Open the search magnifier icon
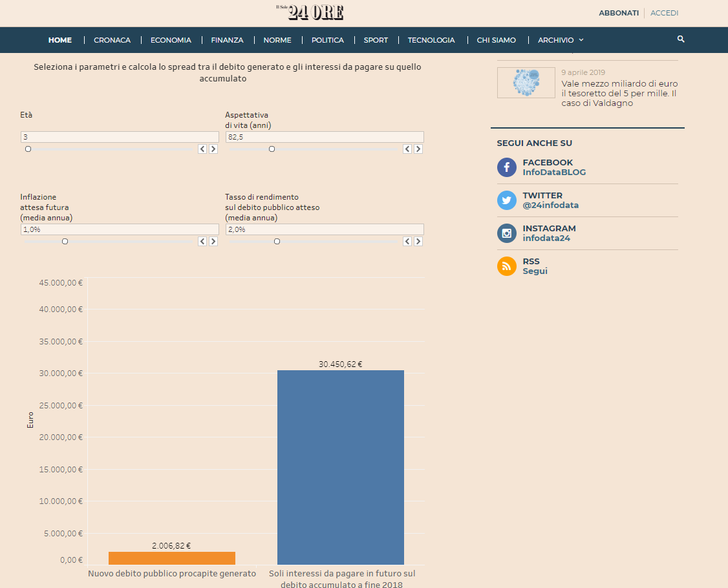Screen dimensions: 728x588 pyautogui.click(x=681, y=39)
